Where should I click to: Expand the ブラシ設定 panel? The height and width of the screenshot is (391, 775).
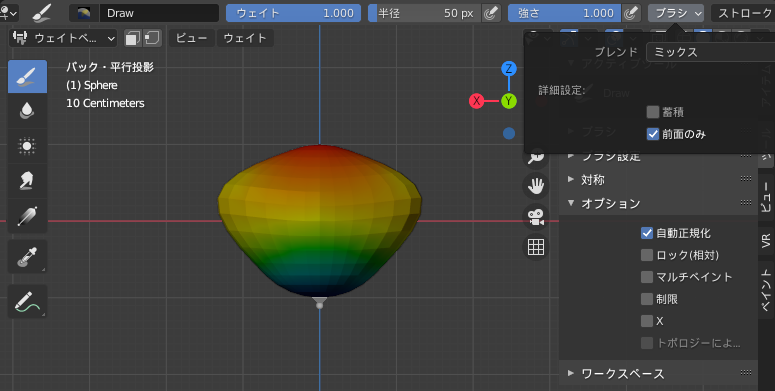coord(571,156)
